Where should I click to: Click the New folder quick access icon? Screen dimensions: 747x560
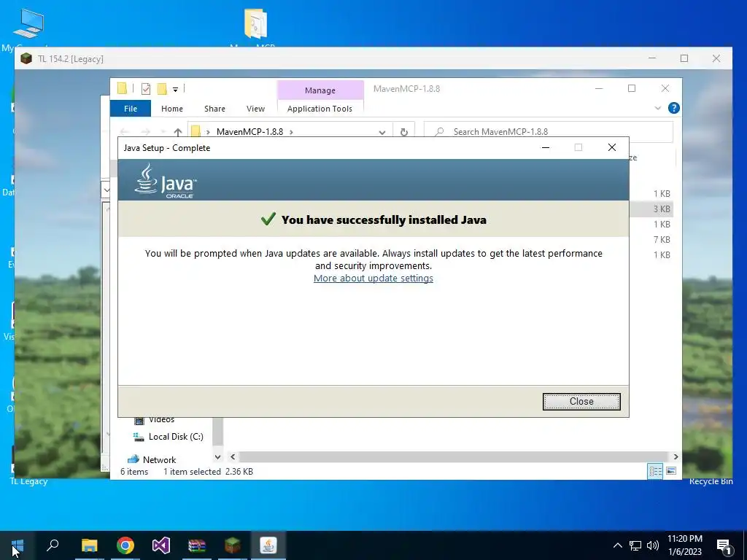pyautogui.click(x=162, y=88)
